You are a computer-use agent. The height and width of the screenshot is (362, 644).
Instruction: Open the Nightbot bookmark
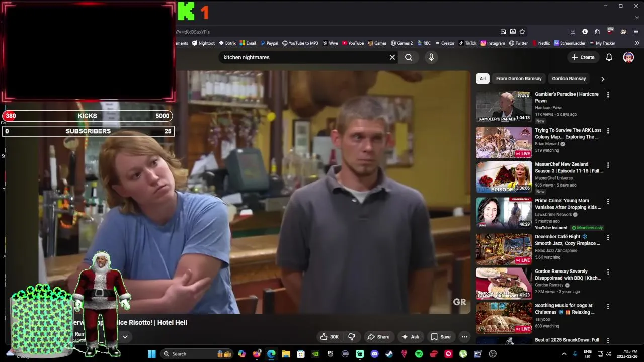pyautogui.click(x=203, y=43)
